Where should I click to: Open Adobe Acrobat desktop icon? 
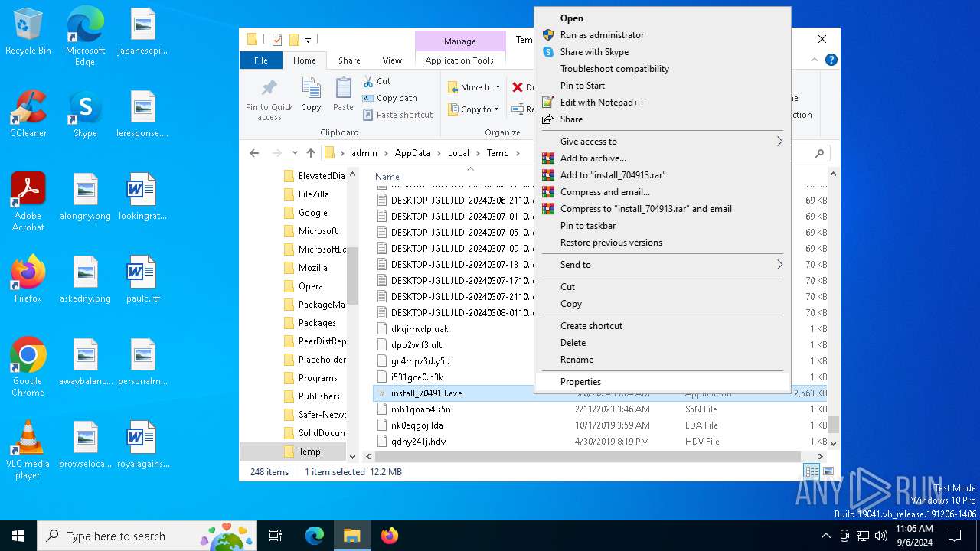coord(28,201)
